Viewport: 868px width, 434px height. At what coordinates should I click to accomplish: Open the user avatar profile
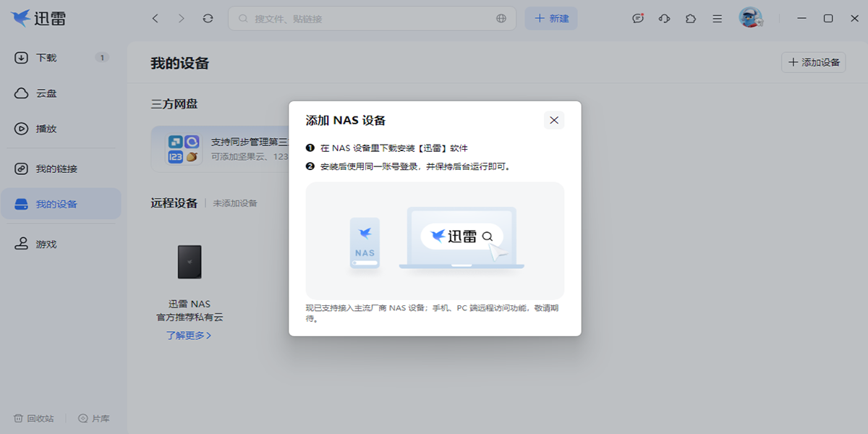click(751, 18)
